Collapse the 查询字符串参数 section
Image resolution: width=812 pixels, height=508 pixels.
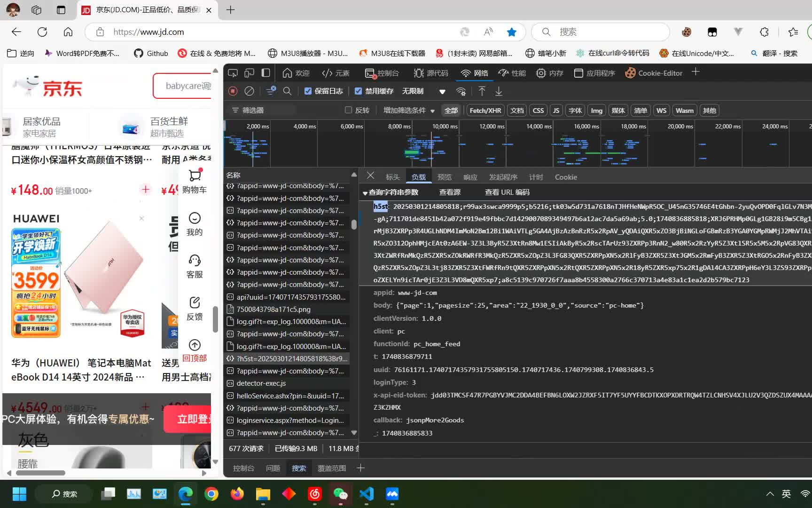365,193
